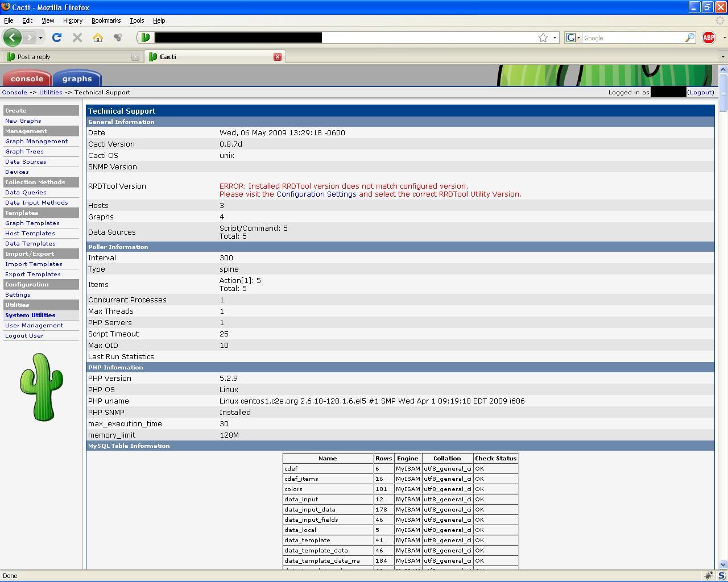Click the status bar tool icon
The image size is (728, 582).
(x=709, y=576)
